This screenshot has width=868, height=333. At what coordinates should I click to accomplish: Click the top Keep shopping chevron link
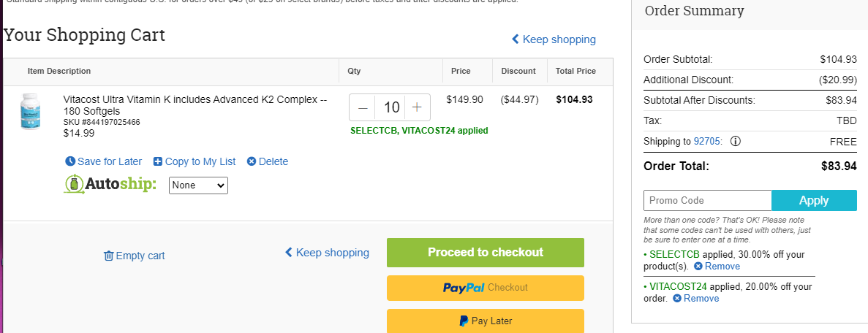click(554, 39)
